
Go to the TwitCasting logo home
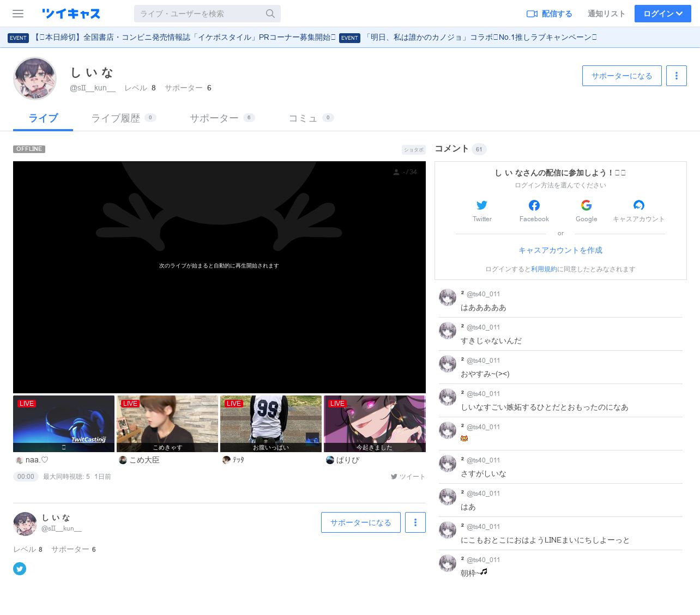click(x=71, y=14)
